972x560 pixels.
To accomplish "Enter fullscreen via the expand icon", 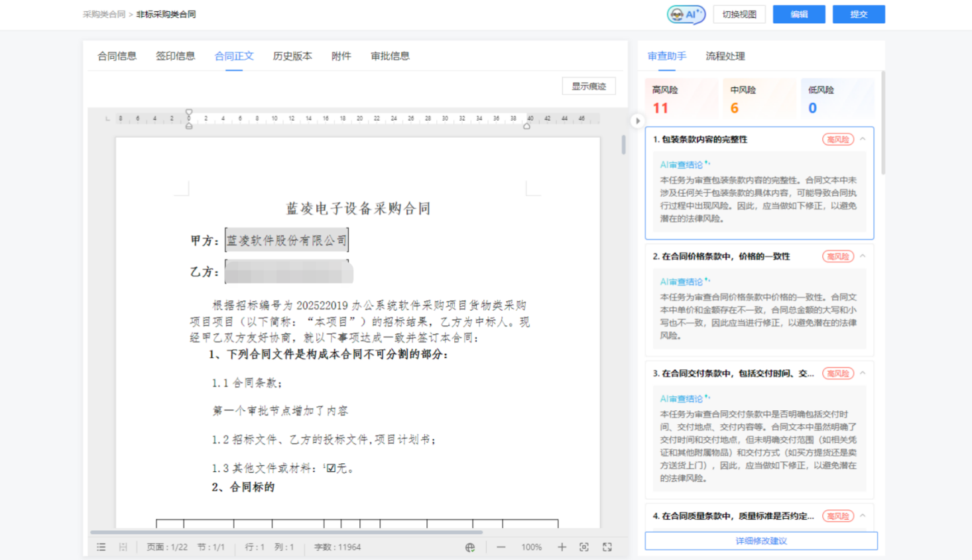I will pyautogui.click(x=607, y=547).
